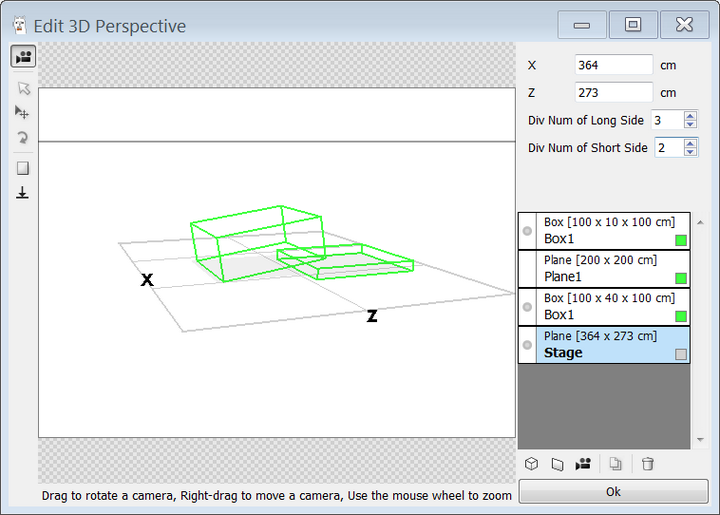This screenshot has width=720, height=515.
Task: Delete object with the trash icon
Action: pyautogui.click(x=648, y=464)
